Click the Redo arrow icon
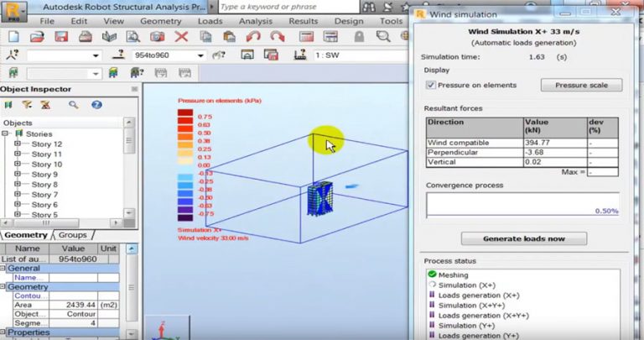Viewport: 644px width, 340px height. tap(276, 37)
